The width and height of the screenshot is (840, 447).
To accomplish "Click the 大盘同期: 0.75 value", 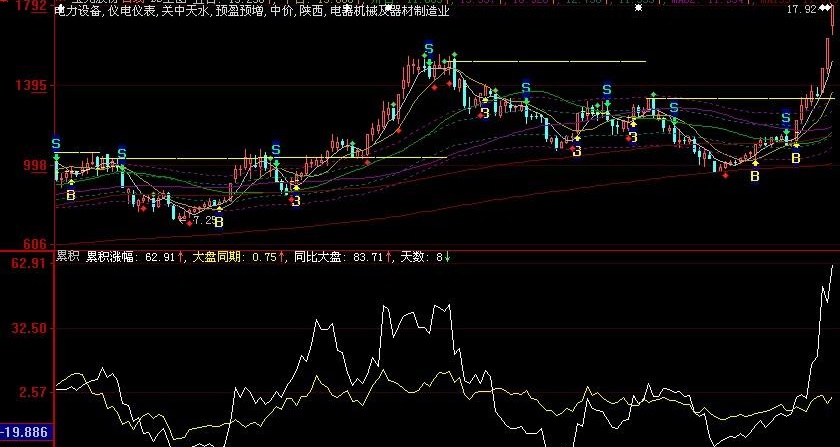I will pos(235,257).
